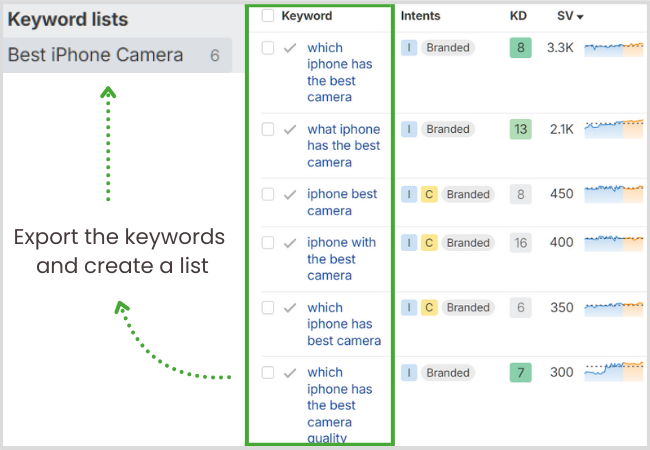Open trend sparkline for the 350 row
650x450 pixels.
(614, 309)
